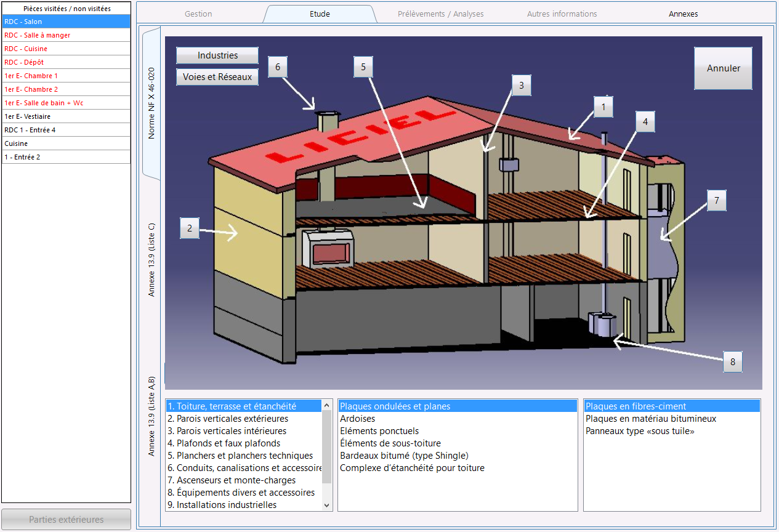
Task: Select 8. Équipements divers et accessoires
Action: pyautogui.click(x=244, y=493)
